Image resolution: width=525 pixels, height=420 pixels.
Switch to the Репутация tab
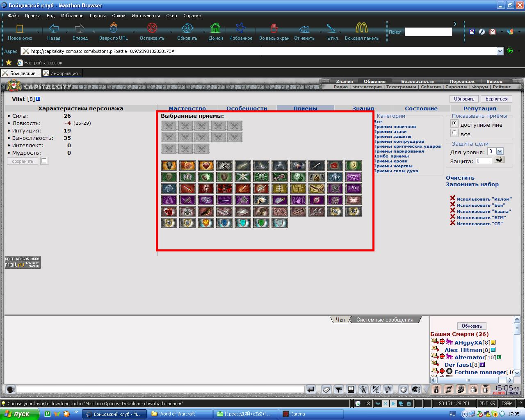[x=480, y=108]
